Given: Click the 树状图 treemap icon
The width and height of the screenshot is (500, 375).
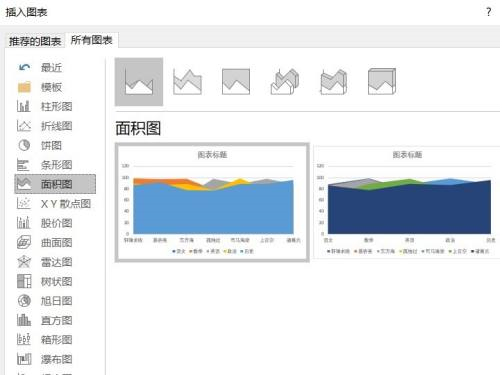Looking at the screenshot, I should point(24,281).
